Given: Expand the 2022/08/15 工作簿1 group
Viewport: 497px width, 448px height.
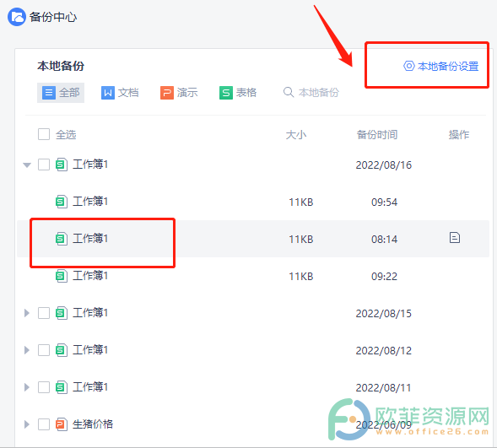Looking at the screenshot, I should [27, 313].
